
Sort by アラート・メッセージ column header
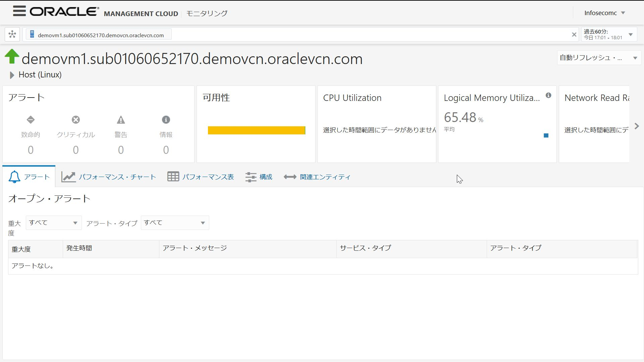point(248,249)
